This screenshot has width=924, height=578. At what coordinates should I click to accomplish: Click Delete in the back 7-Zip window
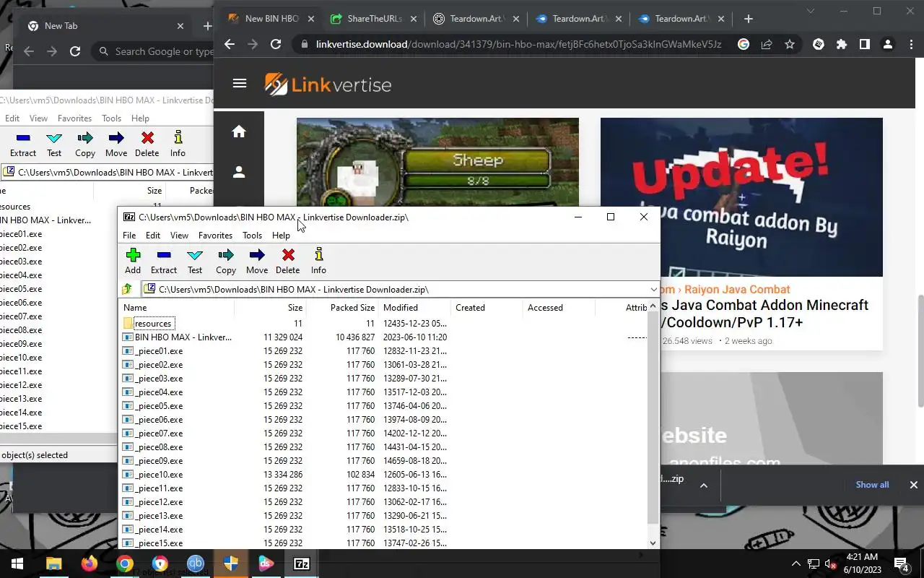point(147,144)
